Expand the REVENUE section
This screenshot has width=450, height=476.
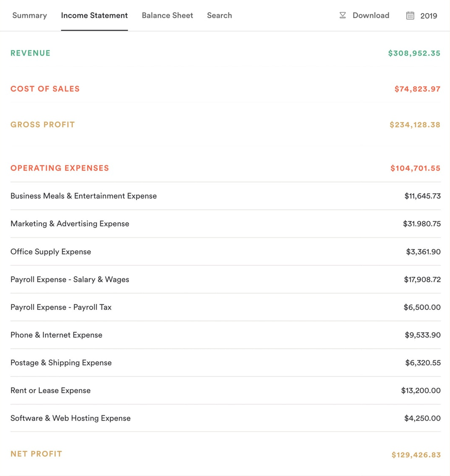pyautogui.click(x=30, y=53)
